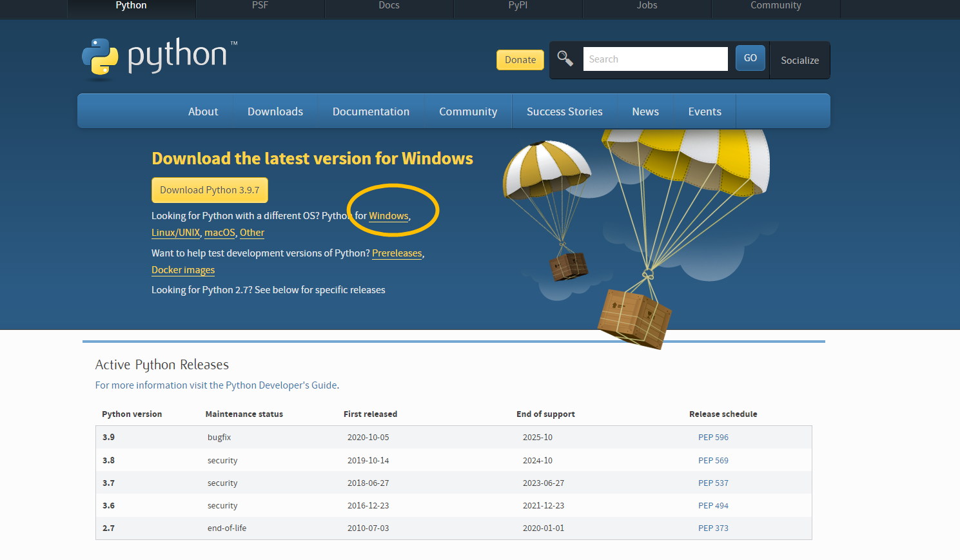Open the PEP 373 release schedule
The height and width of the screenshot is (560, 960).
pos(713,528)
